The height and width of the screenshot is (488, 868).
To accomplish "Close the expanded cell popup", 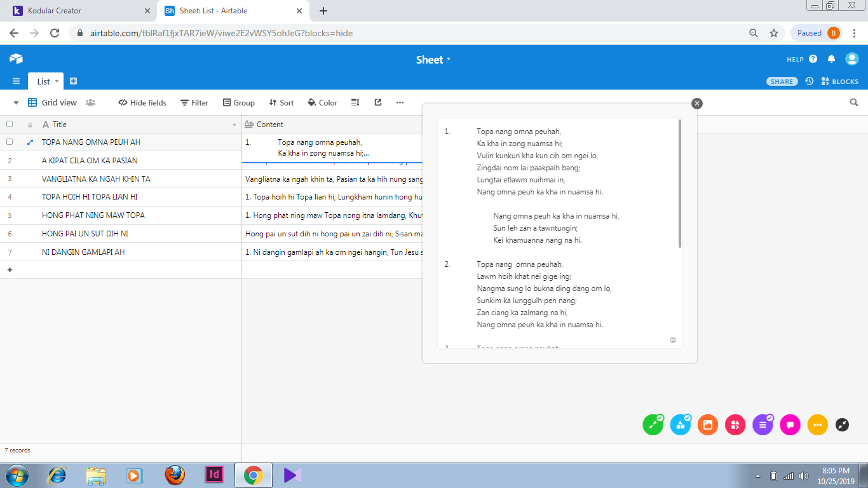I will pos(697,104).
